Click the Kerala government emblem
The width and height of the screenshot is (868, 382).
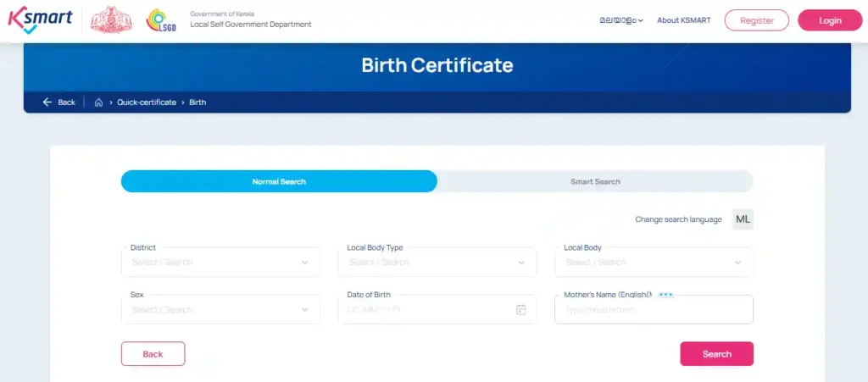111,20
